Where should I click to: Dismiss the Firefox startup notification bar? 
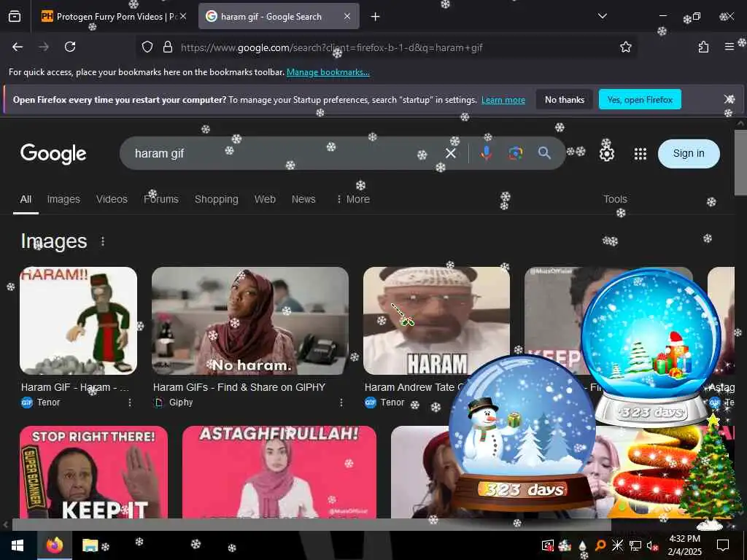click(729, 99)
